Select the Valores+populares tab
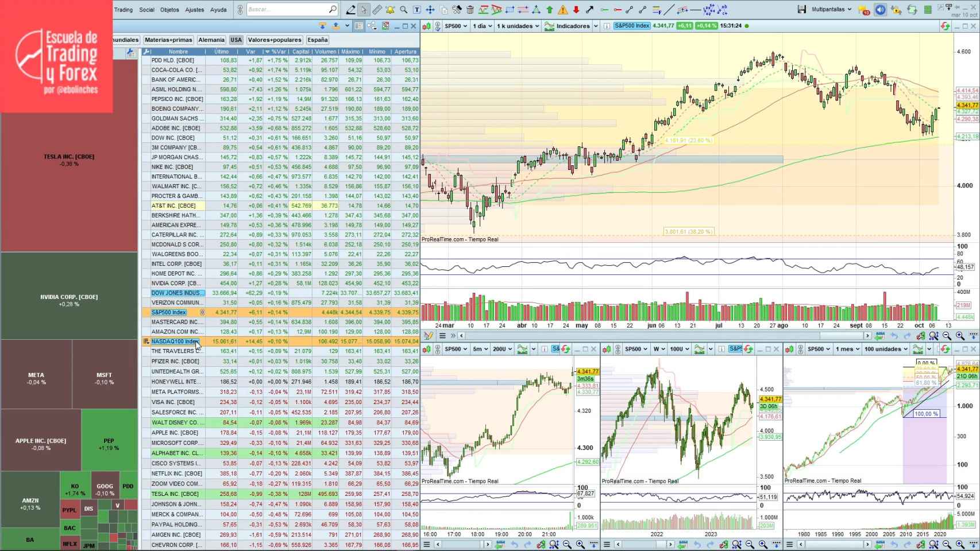 pyautogui.click(x=273, y=40)
